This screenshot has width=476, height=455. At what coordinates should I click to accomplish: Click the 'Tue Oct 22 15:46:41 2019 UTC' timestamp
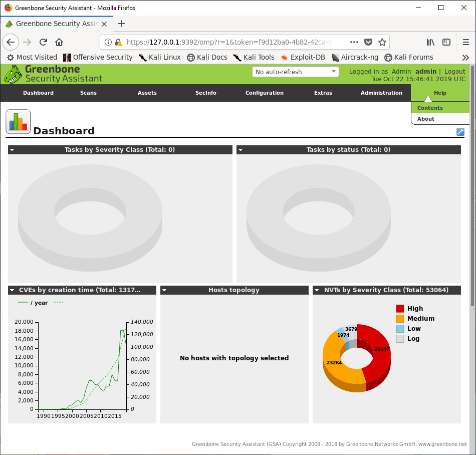click(x=418, y=79)
